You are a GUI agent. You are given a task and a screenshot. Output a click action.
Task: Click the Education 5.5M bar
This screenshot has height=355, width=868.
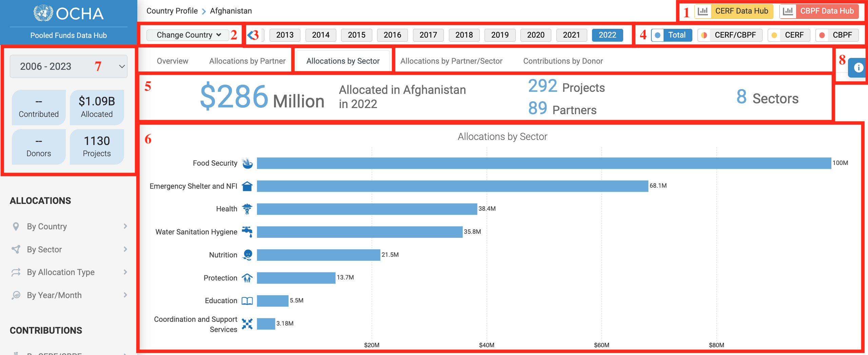273,301
